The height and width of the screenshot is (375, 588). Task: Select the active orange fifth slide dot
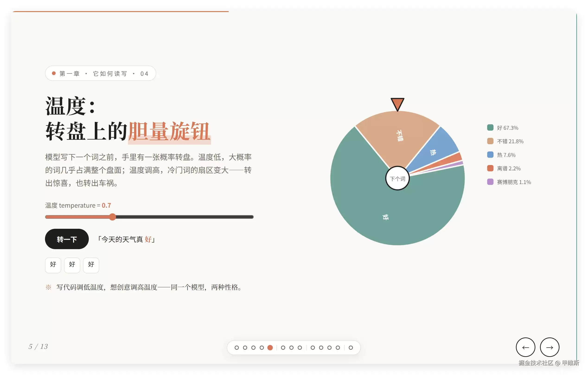pos(270,347)
